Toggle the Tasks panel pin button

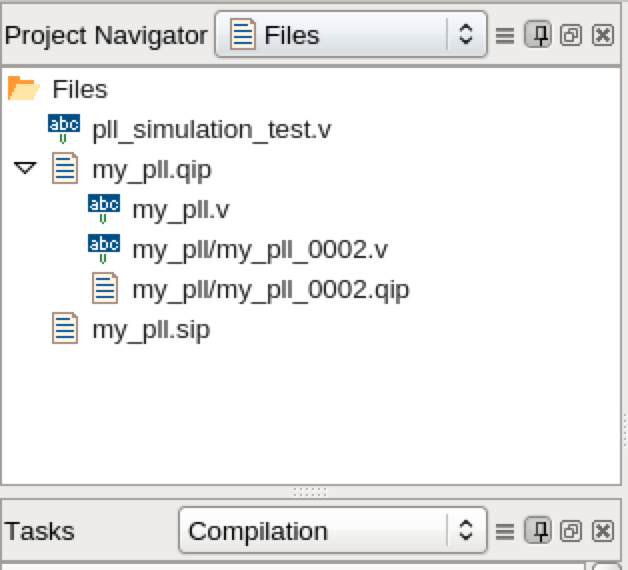pyautogui.click(x=538, y=531)
